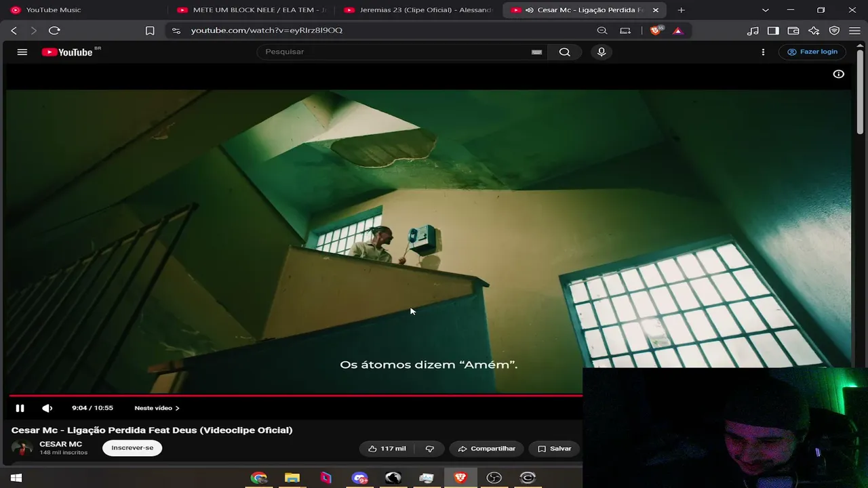868x488 pixels.
Task: Open Brave Shields lion icon
Action: coord(656,30)
